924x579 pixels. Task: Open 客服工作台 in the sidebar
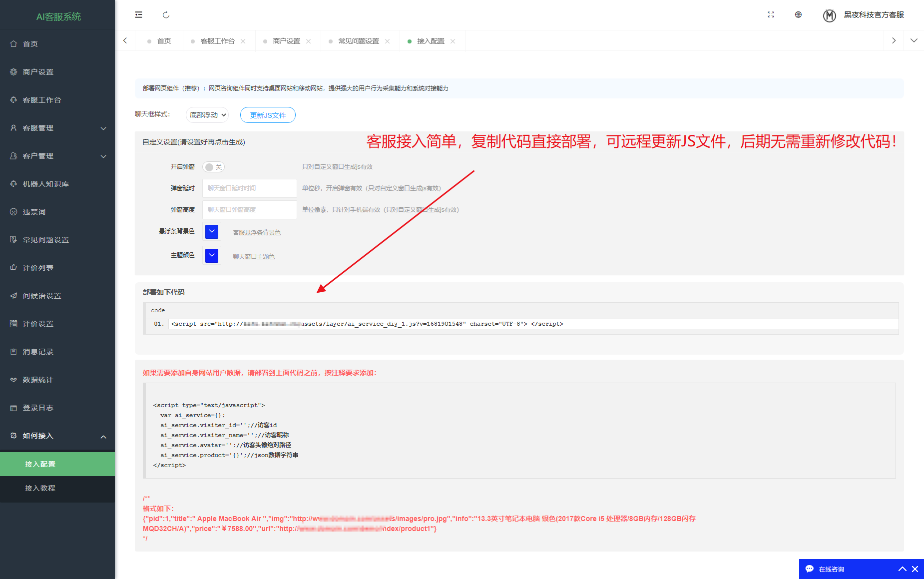click(x=57, y=100)
